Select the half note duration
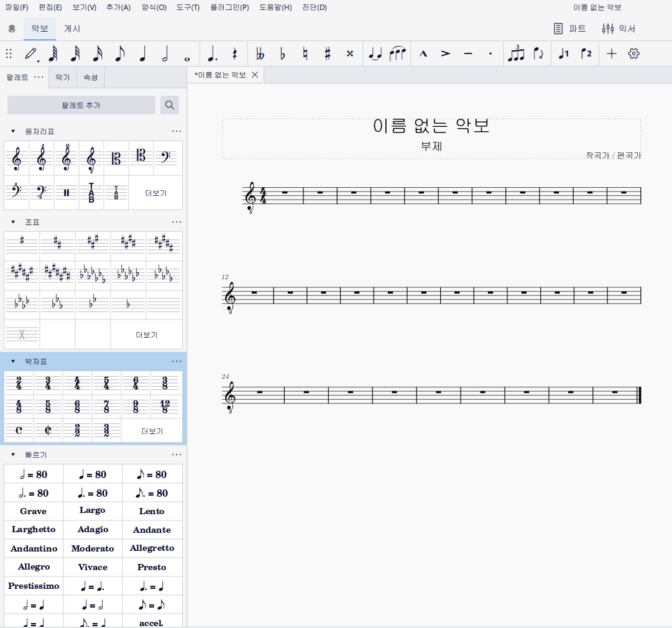Image resolution: width=672 pixels, height=628 pixels. pos(165,53)
